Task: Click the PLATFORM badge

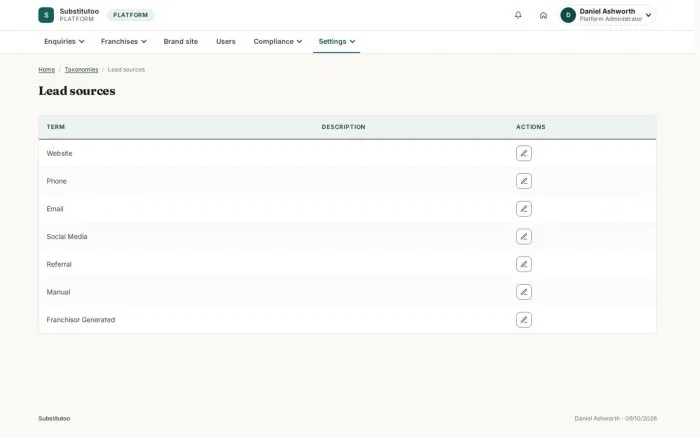Action: click(130, 15)
